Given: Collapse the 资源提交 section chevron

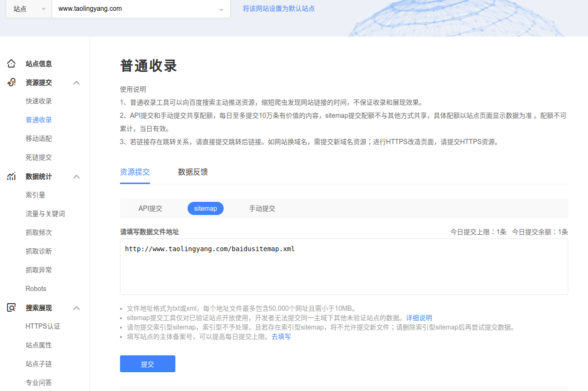Looking at the screenshot, I should [x=77, y=83].
